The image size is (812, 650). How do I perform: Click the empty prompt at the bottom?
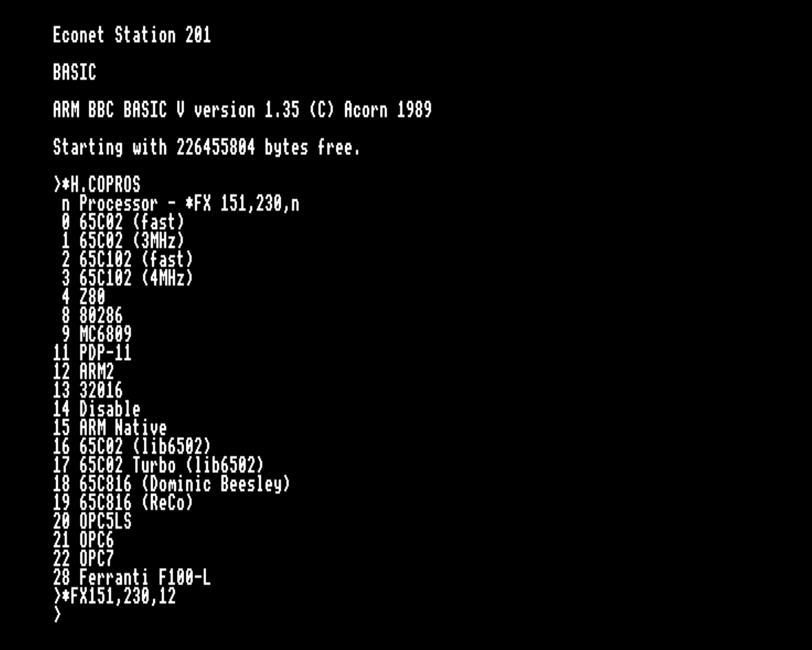coord(57,615)
